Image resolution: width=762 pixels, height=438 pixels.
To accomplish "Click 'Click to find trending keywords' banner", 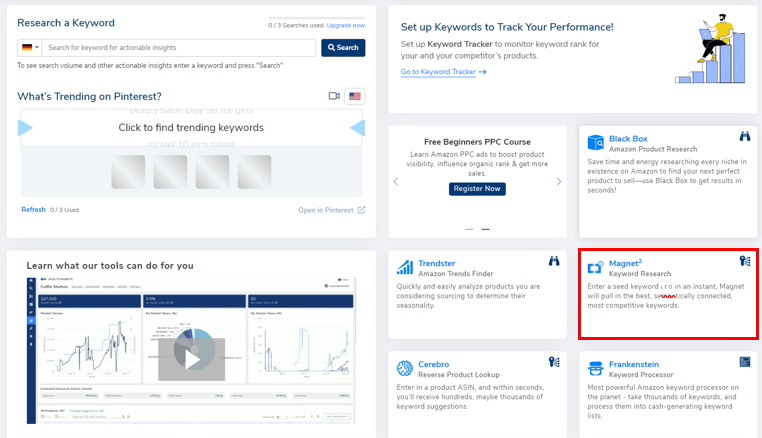I will coord(191,127).
